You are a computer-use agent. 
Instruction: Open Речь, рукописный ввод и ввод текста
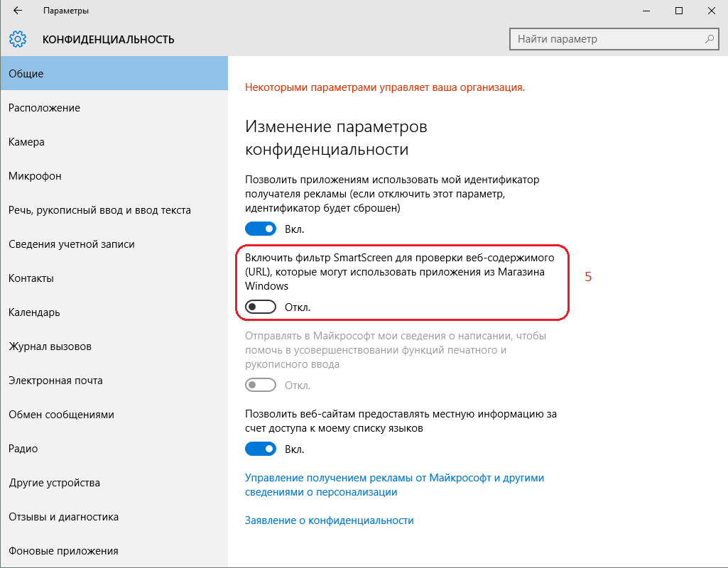99,210
